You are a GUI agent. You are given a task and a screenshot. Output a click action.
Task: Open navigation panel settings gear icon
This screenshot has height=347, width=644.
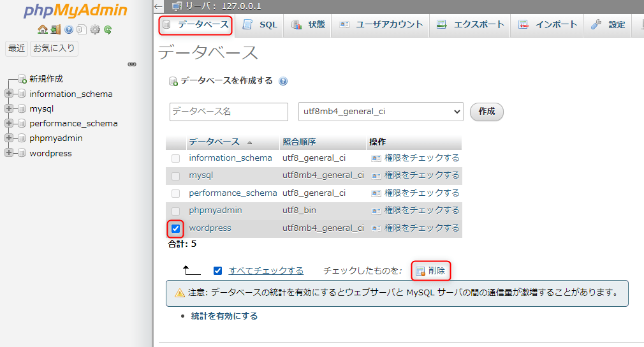[95, 29]
